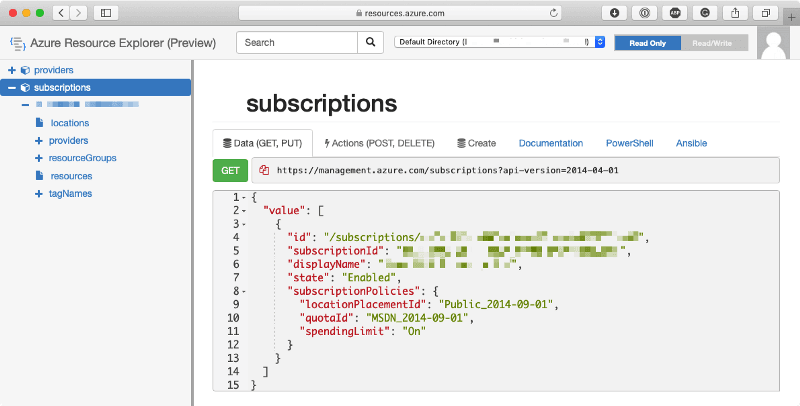800x406 pixels.
Task: Open Safari downloads icon
Action: point(614,13)
